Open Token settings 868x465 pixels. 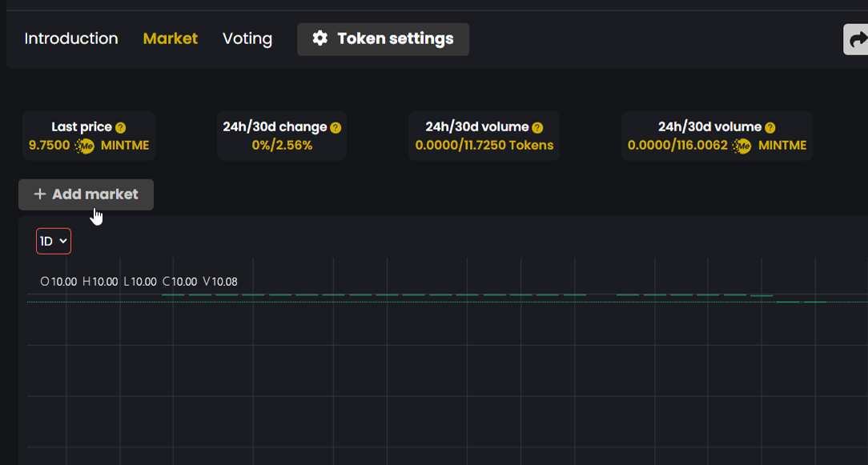coord(383,38)
